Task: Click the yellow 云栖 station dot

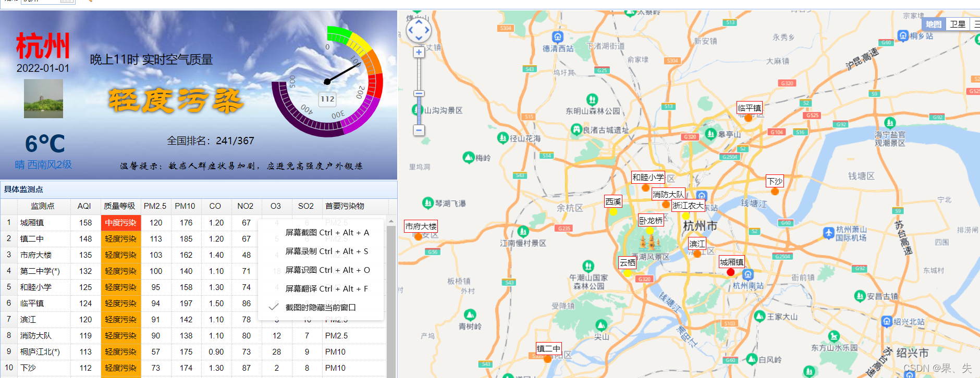Action: click(628, 273)
